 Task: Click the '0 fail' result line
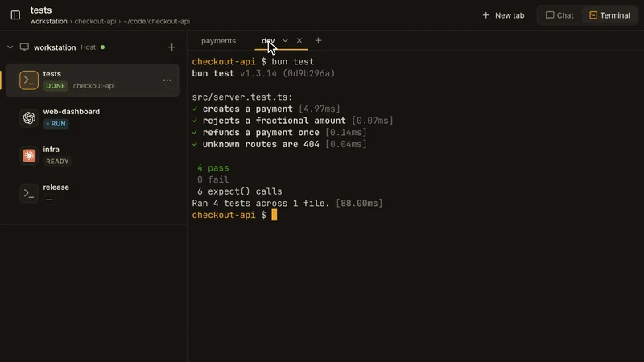(x=213, y=179)
